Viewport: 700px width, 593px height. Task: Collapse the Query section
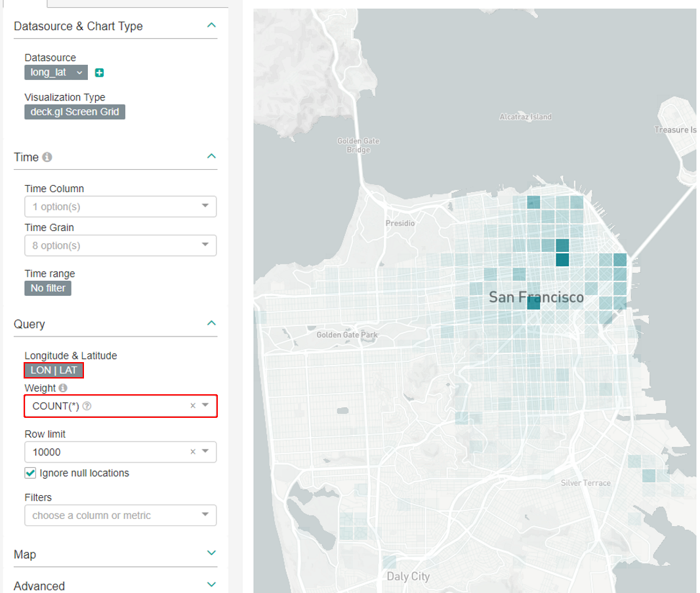click(211, 323)
